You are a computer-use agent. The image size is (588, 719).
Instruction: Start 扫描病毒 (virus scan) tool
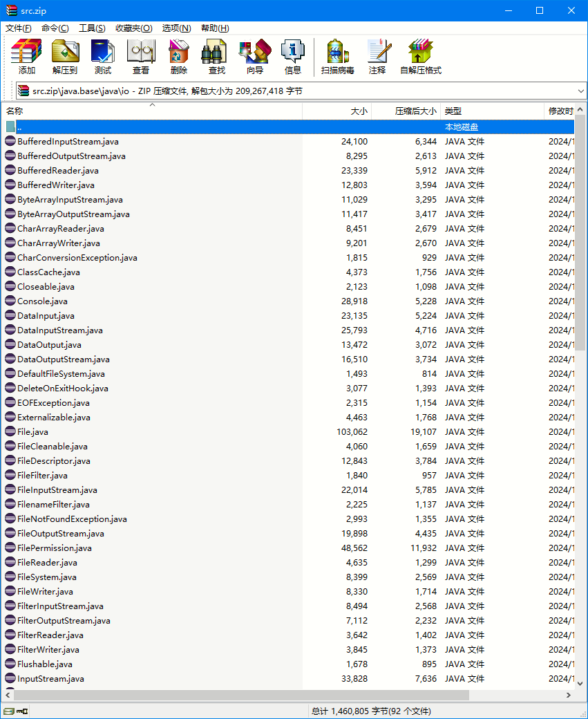338,57
